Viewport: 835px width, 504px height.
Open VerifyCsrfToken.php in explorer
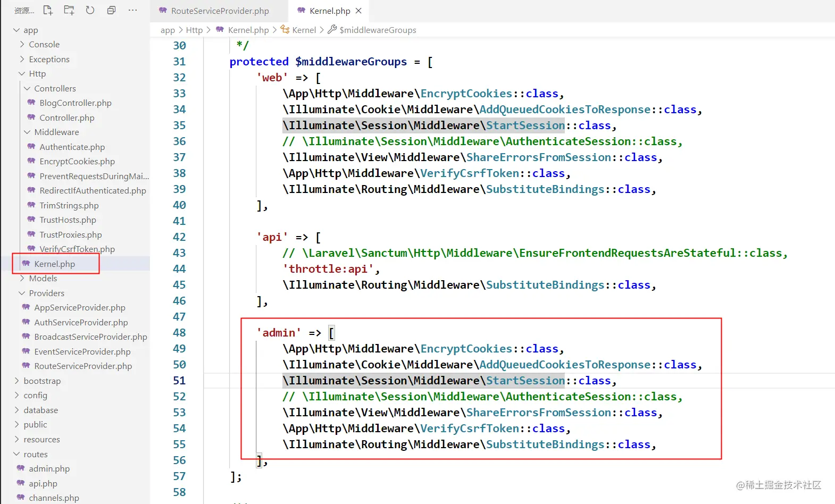[x=77, y=249]
